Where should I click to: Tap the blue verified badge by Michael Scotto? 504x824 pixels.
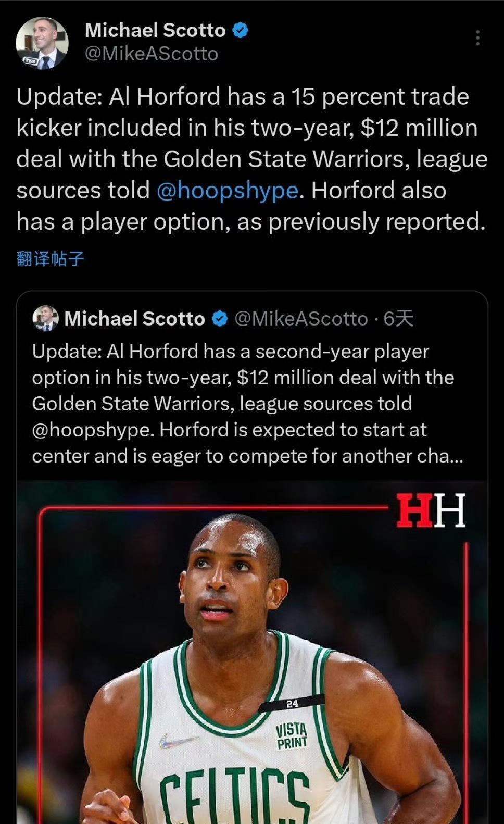tap(240, 30)
